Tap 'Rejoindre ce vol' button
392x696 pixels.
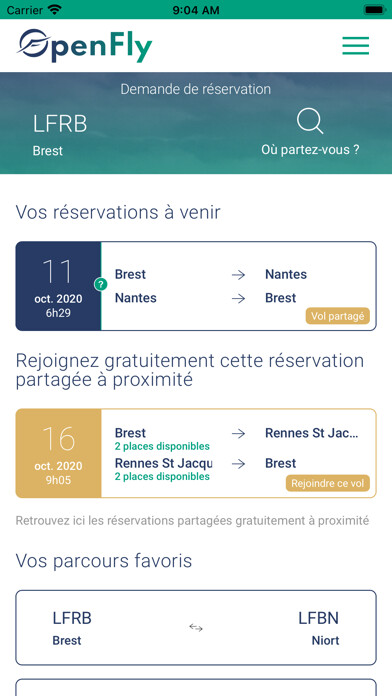[x=328, y=483]
